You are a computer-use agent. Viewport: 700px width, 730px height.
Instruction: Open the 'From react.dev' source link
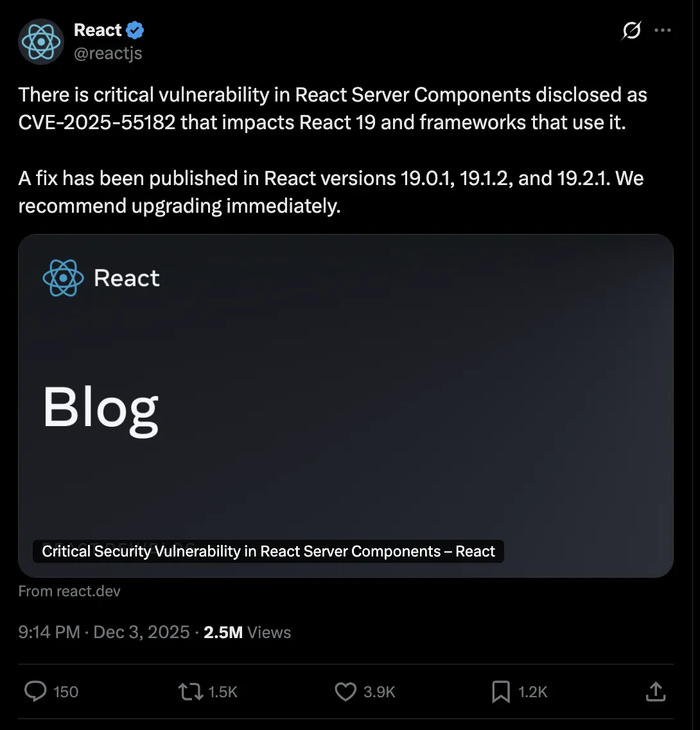click(x=69, y=591)
